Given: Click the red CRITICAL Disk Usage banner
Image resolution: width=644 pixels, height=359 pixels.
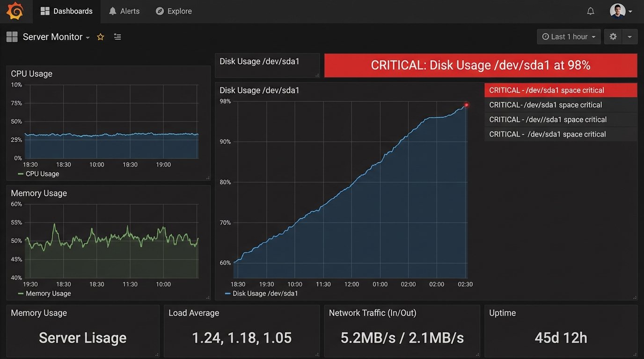Looking at the screenshot, I should click(x=480, y=65).
